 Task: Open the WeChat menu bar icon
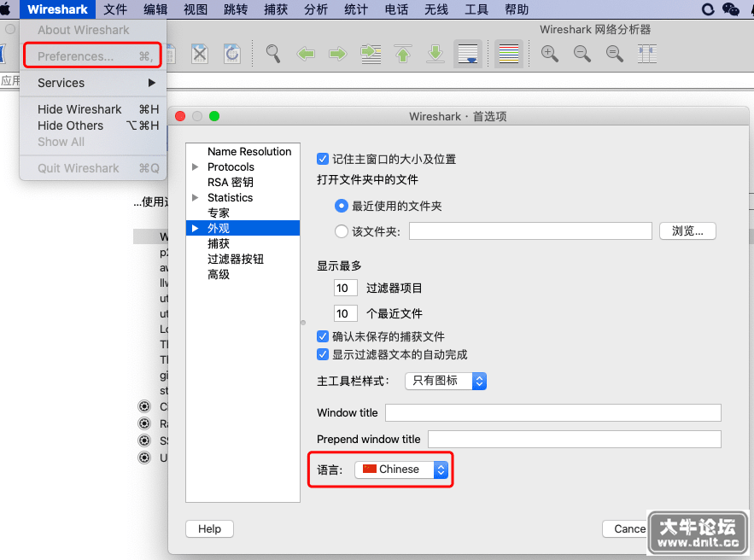731,9
